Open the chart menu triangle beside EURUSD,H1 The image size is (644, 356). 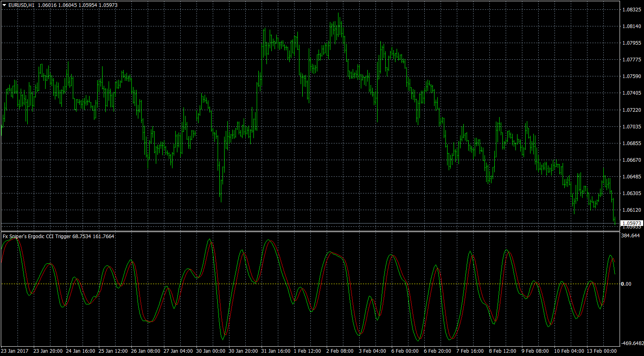point(4,5)
